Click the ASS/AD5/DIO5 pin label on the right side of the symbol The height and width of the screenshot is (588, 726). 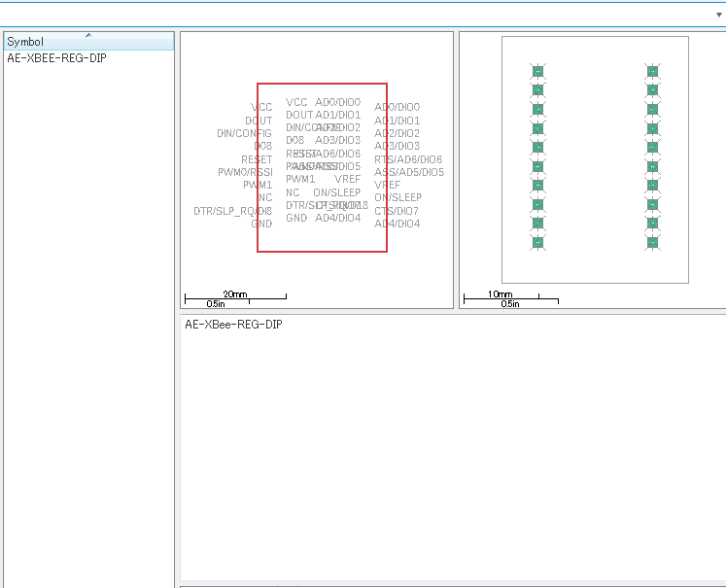(409, 172)
